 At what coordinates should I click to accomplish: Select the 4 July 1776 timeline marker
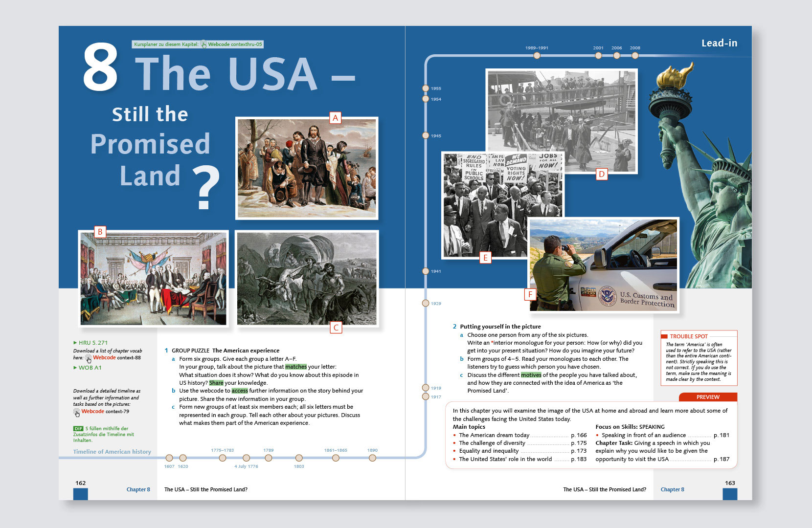coord(246,458)
